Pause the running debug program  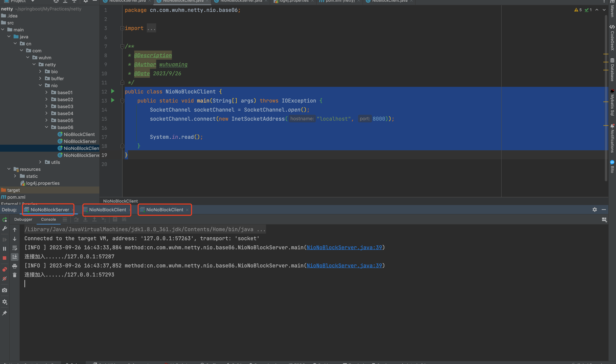pos(5,249)
